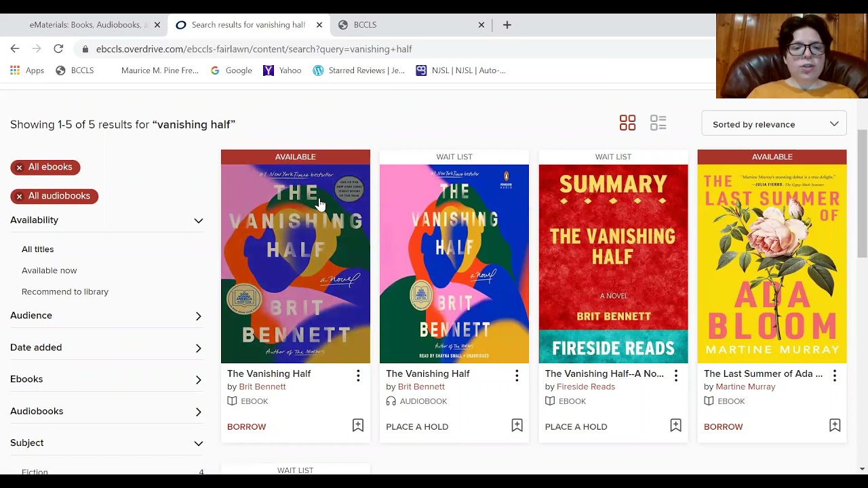Remove the All audiobooks filter
The height and width of the screenshot is (488, 868).
pyautogui.click(x=19, y=196)
